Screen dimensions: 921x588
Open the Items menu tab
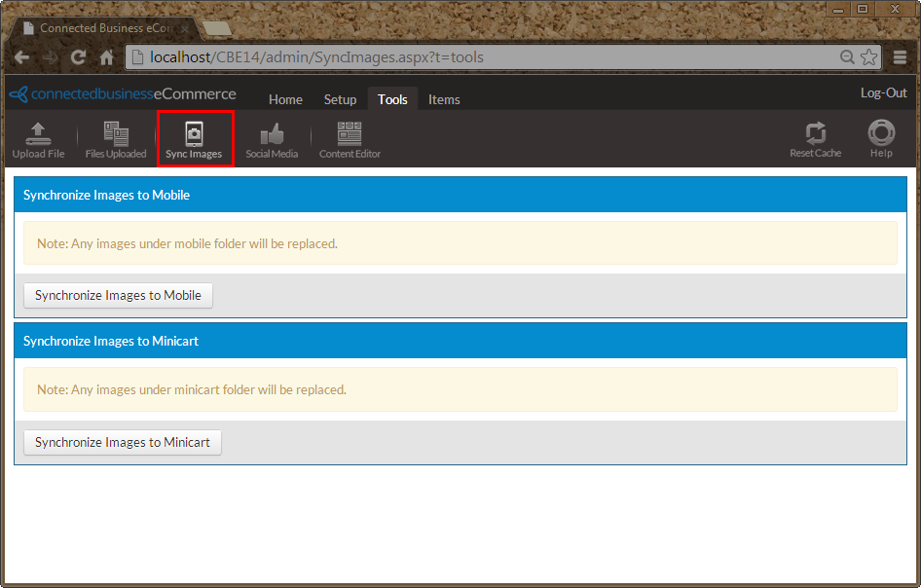point(444,99)
